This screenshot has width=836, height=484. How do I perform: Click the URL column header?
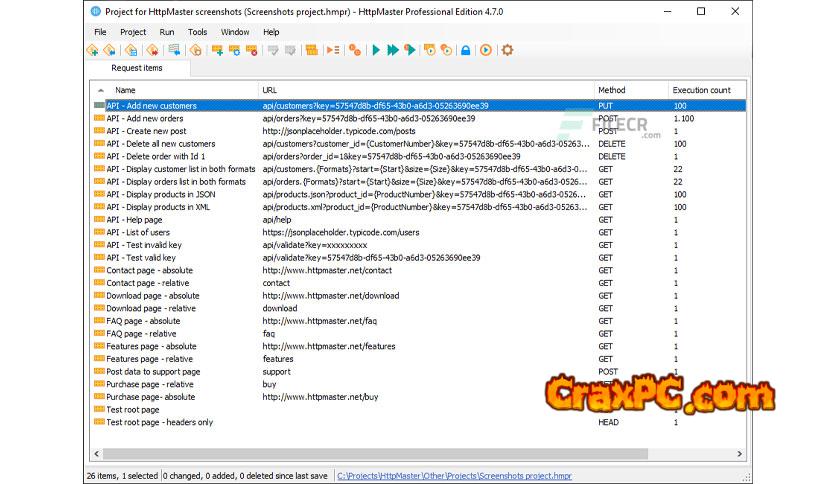(x=269, y=90)
